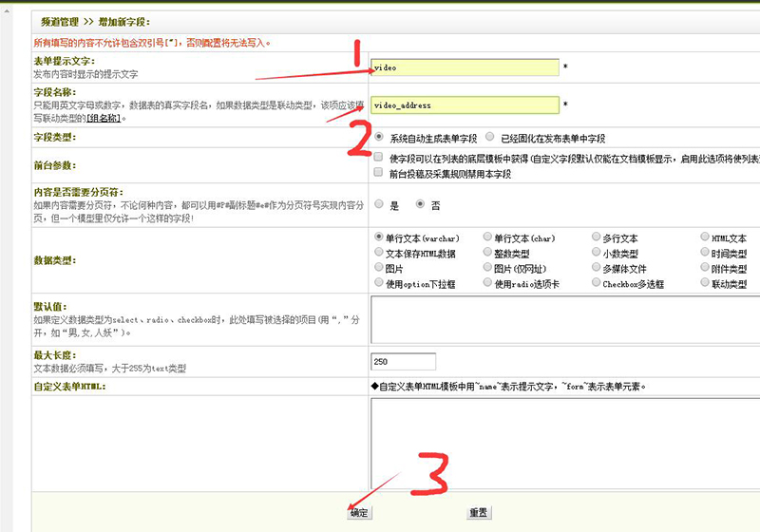The width and height of the screenshot is (760, 532).
Task: Click the 重置 reset button
Action: click(478, 512)
